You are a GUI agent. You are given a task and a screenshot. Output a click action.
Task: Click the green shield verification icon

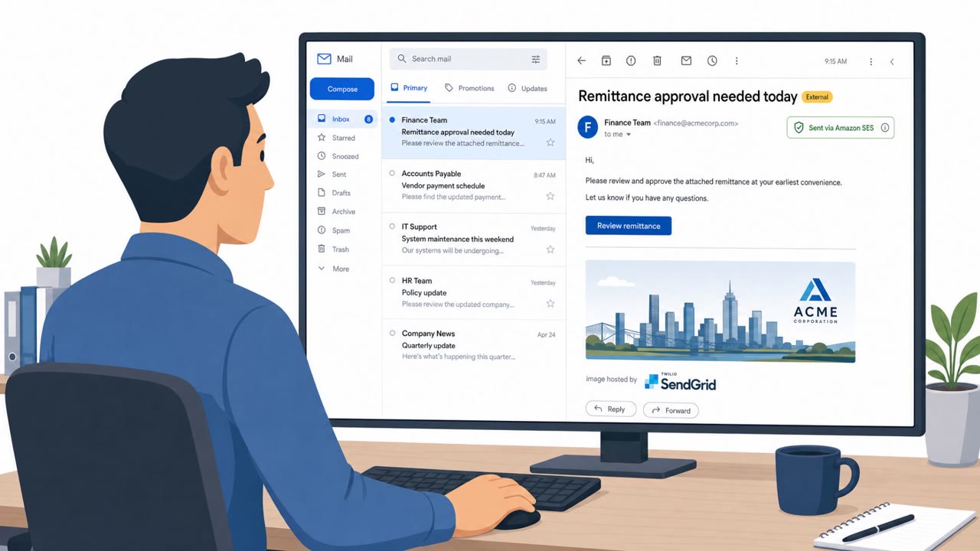[799, 128]
